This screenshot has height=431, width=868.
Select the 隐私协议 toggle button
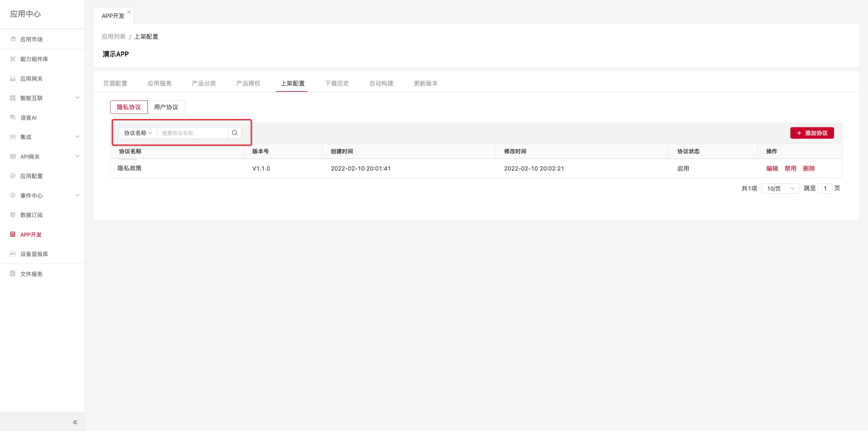click(129, 107)
